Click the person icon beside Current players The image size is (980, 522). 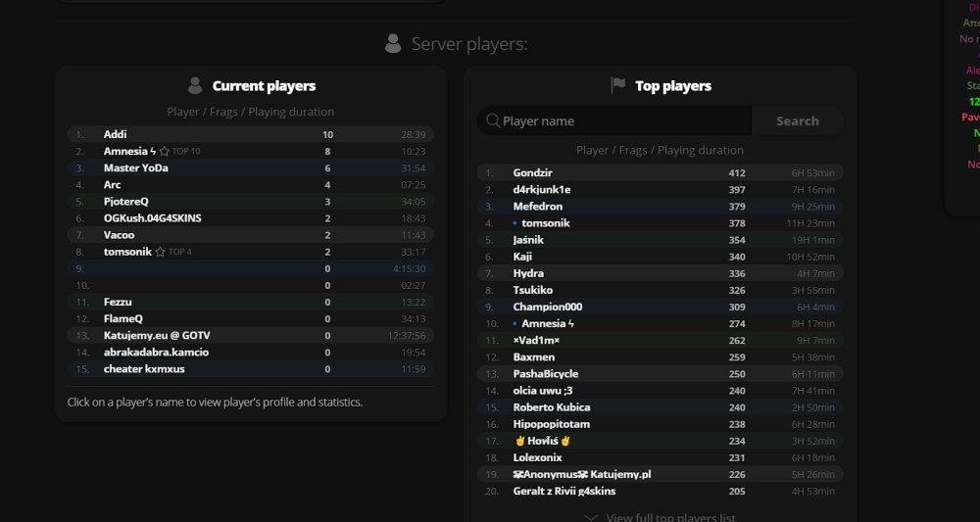(195, 85)
